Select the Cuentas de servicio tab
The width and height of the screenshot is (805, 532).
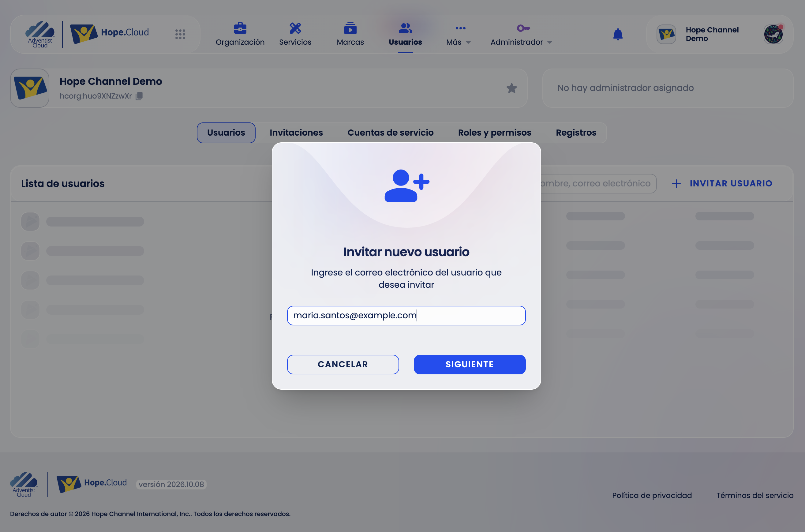391,133
